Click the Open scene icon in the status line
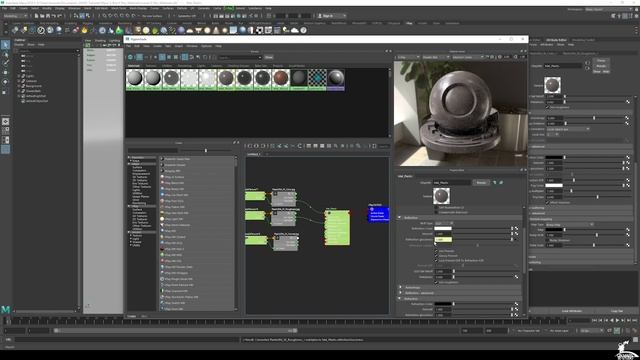 tap(42, 16)
